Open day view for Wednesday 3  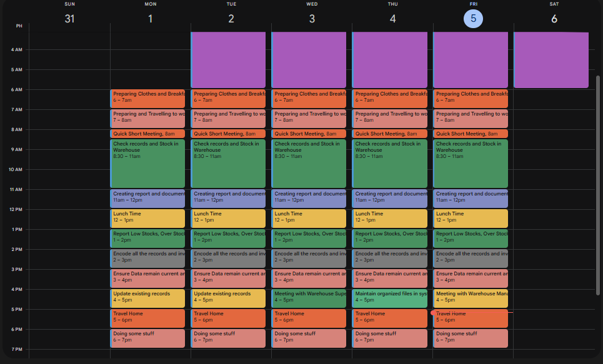pyautogui.click(x=312, y=19)
